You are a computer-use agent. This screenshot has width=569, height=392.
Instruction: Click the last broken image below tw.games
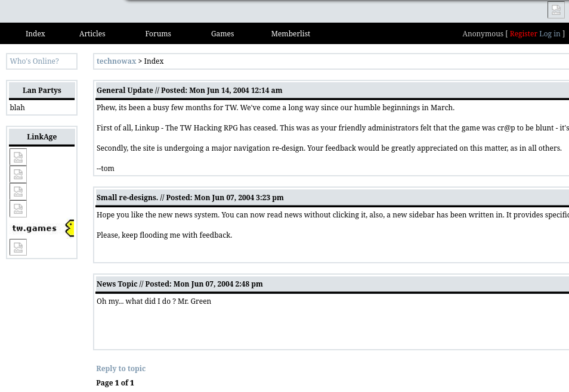(18, 247)
